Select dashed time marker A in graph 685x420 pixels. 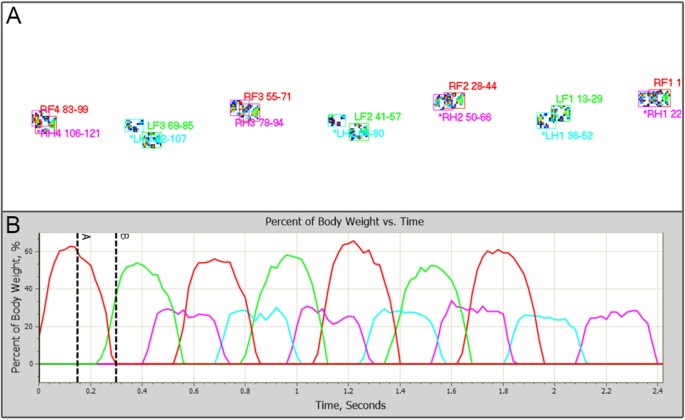[77, 308]
